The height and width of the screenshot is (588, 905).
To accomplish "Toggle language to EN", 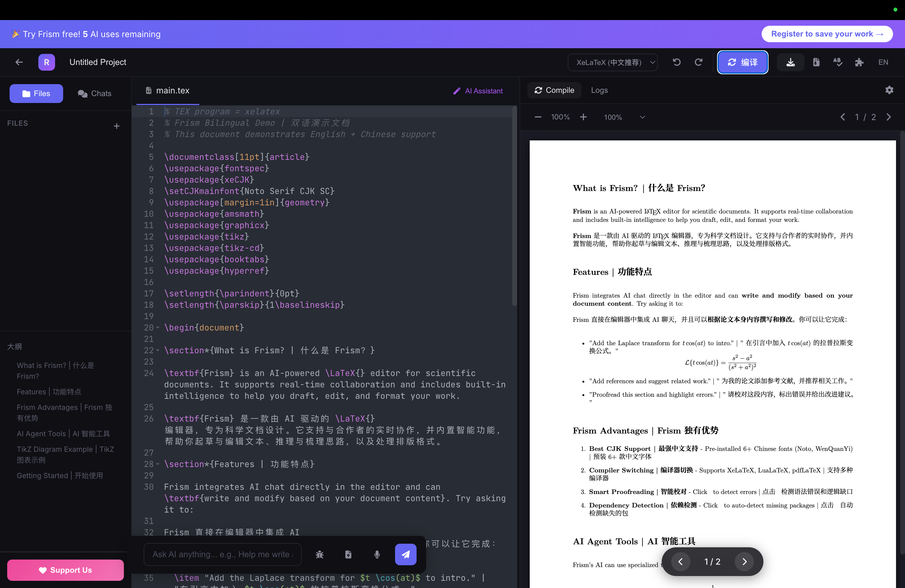I will pos(883,62).
